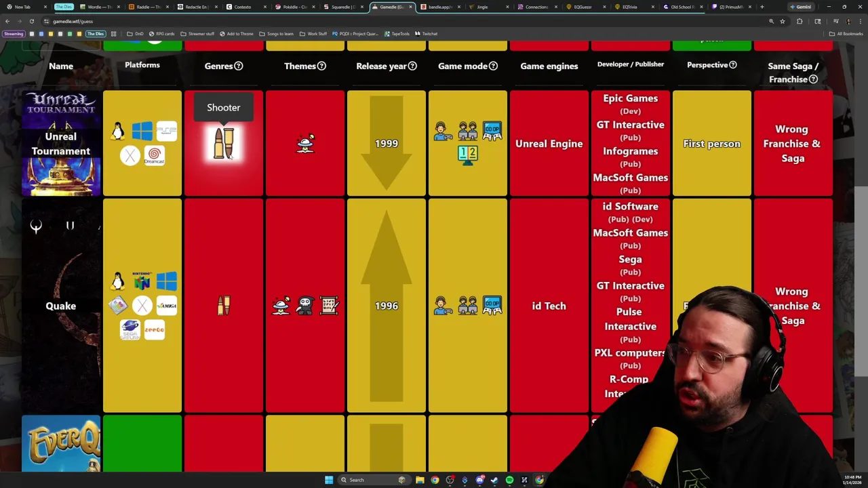
Task: Click the Sega Saturn icon in Quake platforms
Action: click(x=130, y=330)
